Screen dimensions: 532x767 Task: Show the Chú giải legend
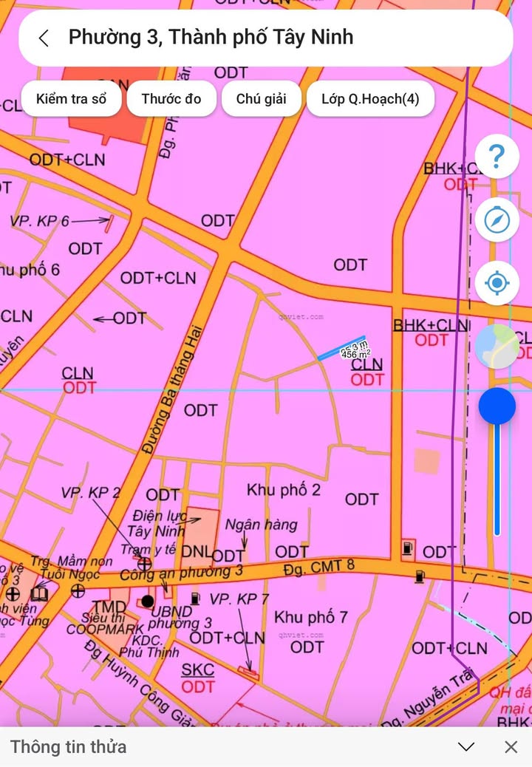click(261, 99)
